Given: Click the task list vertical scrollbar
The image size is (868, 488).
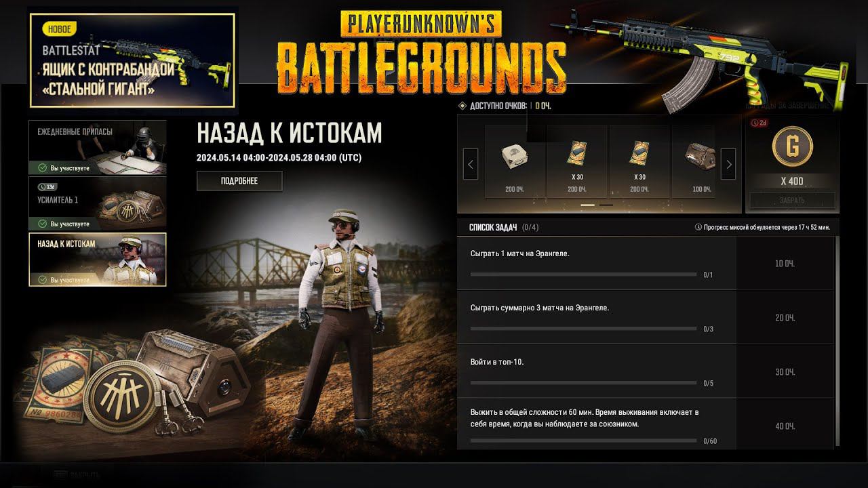Looking at the screenshot, I should (x=837, y=342).
